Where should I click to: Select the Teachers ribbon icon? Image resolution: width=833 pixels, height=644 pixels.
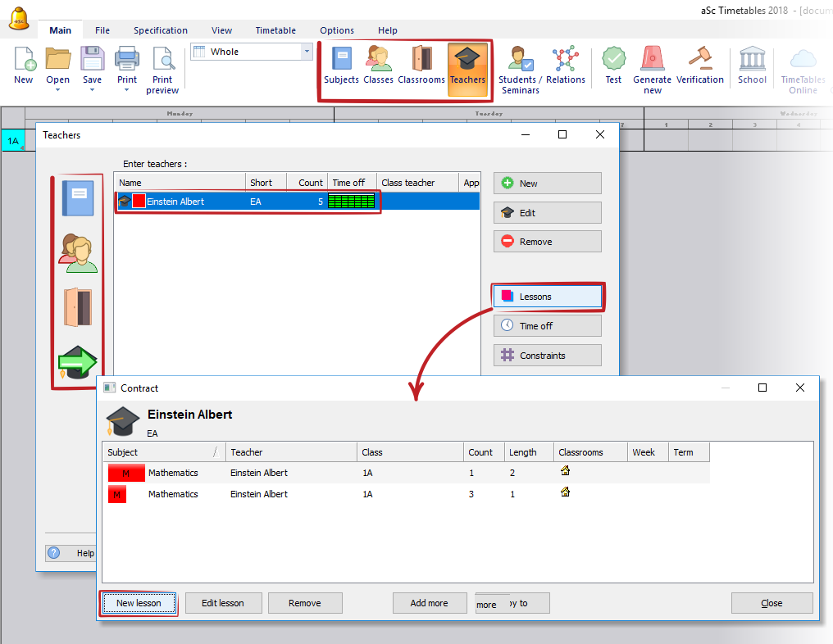467,65
